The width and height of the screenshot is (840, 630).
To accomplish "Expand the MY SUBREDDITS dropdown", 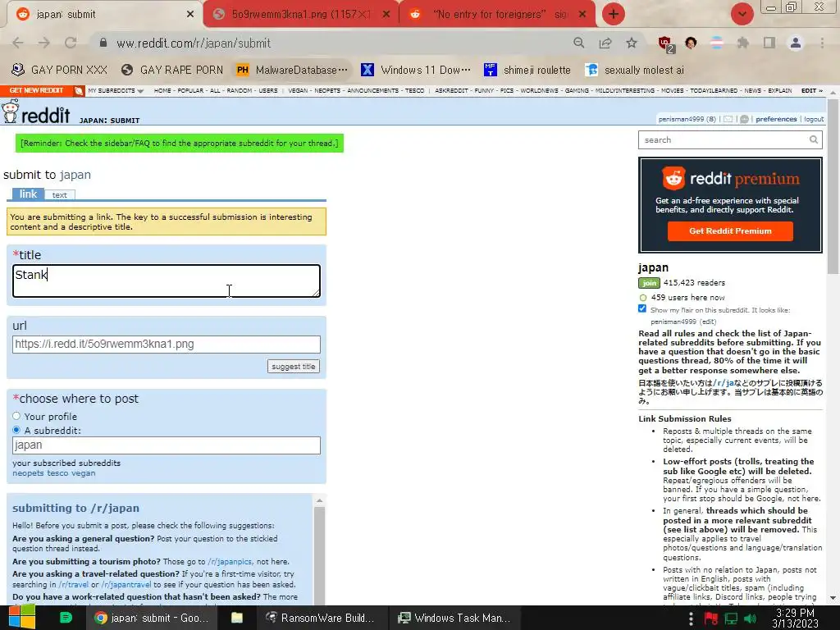I will (116, 90).
